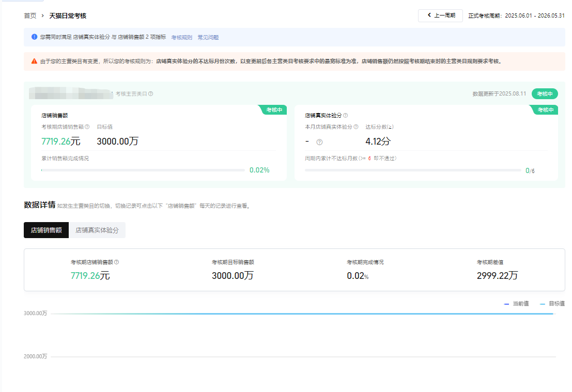Toggle 目标值 series in chart legend
This screenshot has height=392, width=572.
coord(552,304)
